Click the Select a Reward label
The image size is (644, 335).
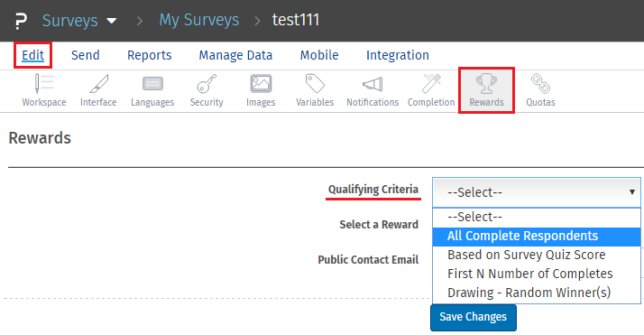[x=379, y=225]
